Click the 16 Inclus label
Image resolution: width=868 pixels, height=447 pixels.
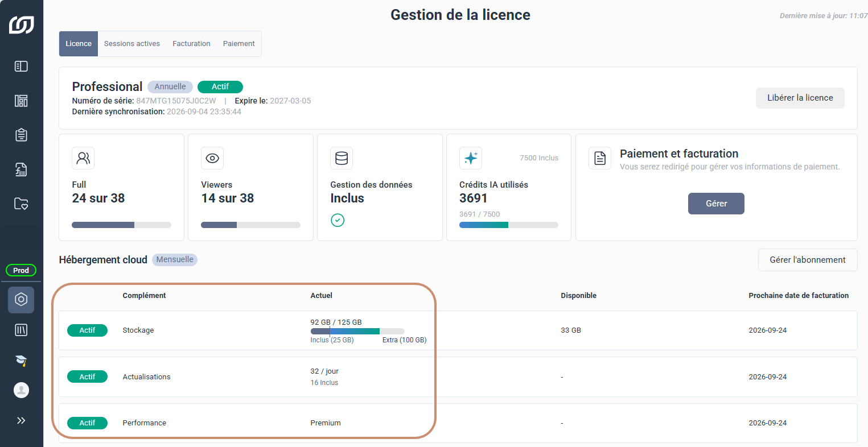pyautogui.click(x=324, y=383)
